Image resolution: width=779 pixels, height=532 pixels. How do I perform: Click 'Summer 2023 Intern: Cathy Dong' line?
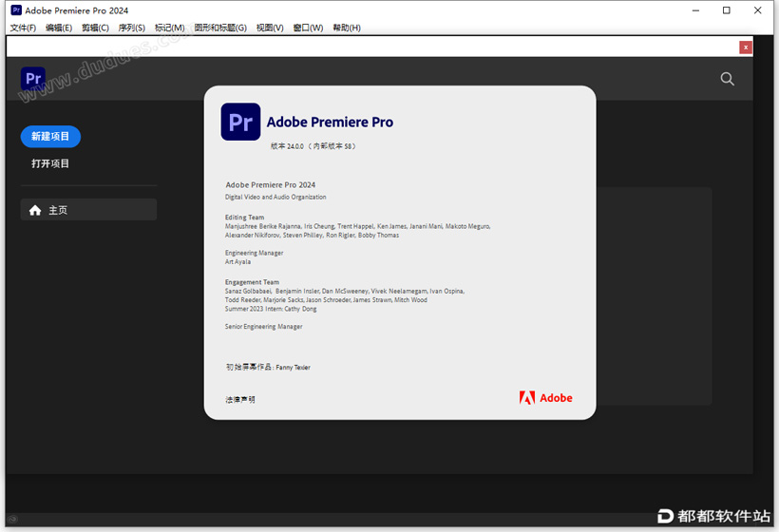(x=271, y=309)
